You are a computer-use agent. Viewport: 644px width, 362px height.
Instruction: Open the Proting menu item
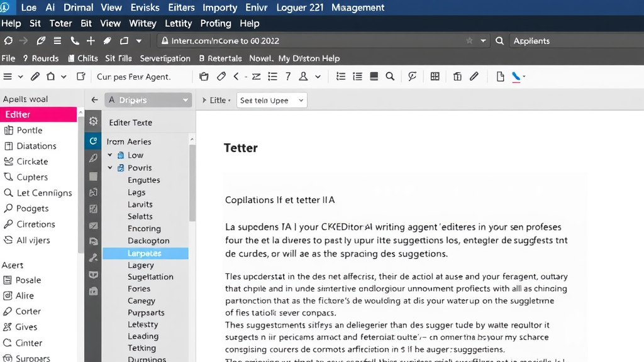point(216,23)
